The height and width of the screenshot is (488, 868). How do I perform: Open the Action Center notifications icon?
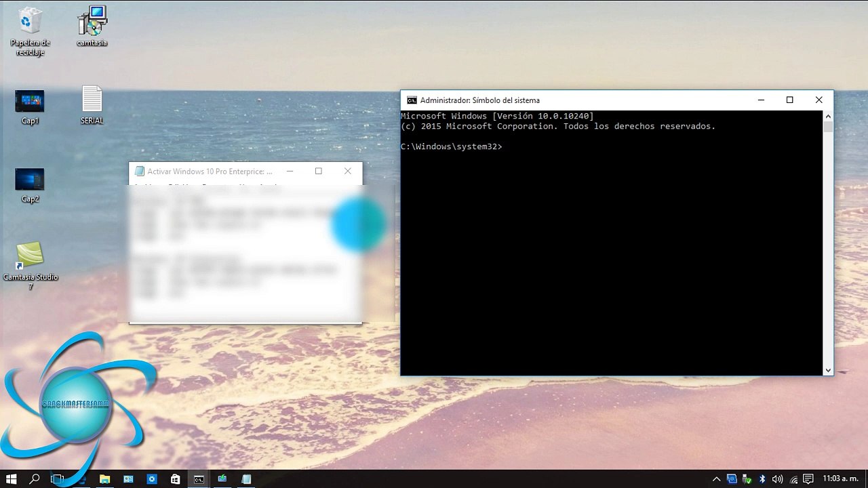(808, 479)
